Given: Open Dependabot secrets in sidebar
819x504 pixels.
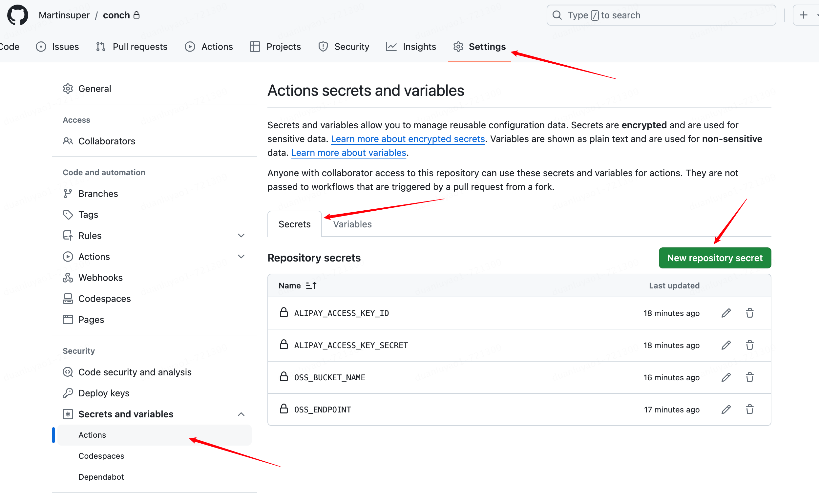Looking at the screenshot, I should (x=101, y=477).
